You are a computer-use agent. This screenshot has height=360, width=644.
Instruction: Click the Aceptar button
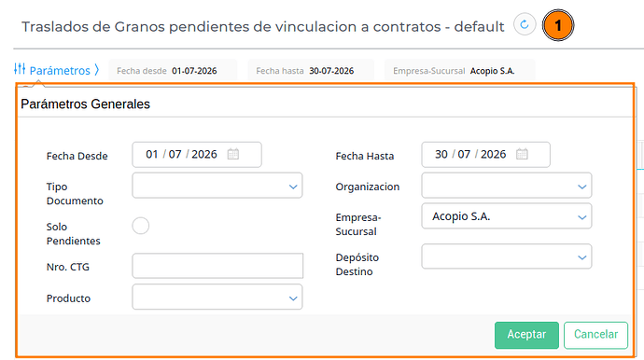click(526, 335)
